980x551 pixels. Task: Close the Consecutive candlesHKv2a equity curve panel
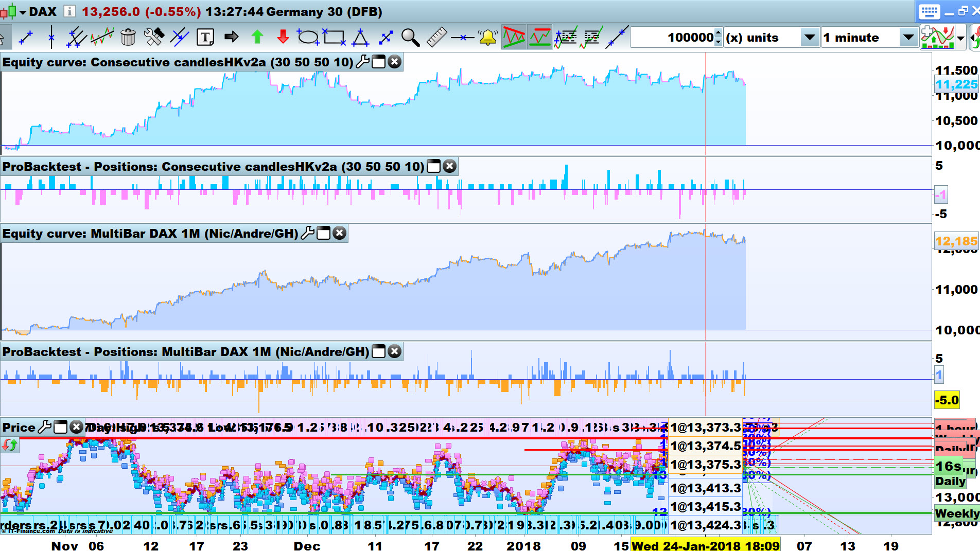394,62
